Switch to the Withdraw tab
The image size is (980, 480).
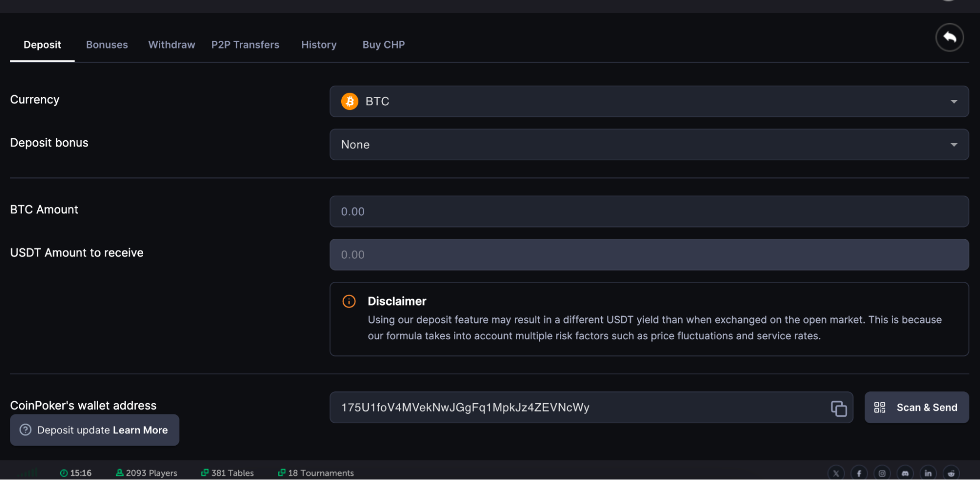172,45
